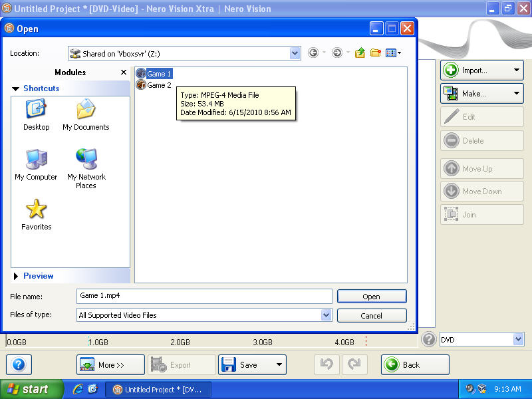Open the Favorites star shortcut
The height and width of the screenshot is (399, 532).
37,215
